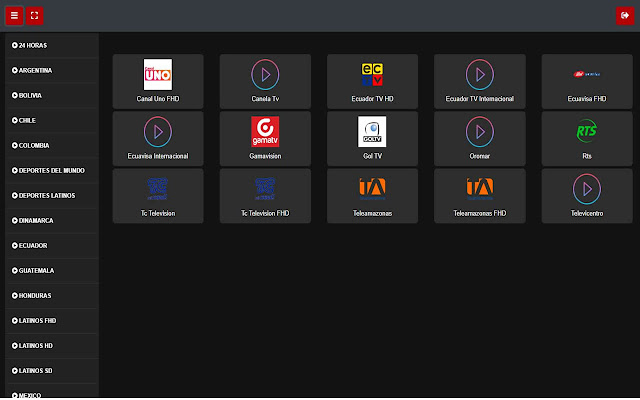Click the 'Ecuavisa FHD' label
640x400 pixels.
[x=587, y=99]
